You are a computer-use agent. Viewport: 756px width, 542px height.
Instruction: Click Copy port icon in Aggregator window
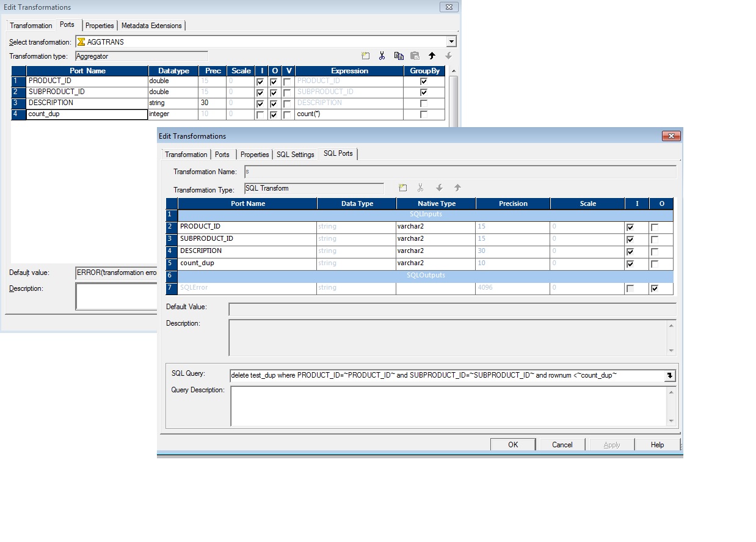click(x=399, y=56)
